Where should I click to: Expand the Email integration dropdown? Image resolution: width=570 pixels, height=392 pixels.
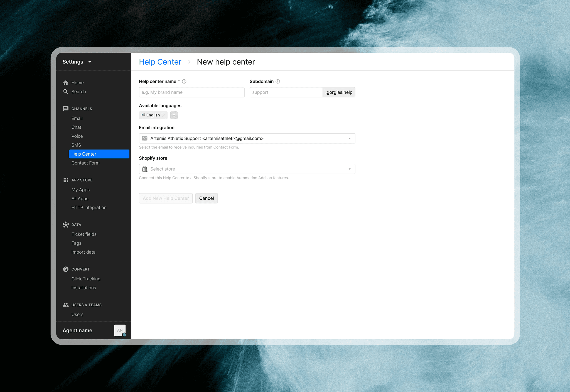tap(350, 139)
